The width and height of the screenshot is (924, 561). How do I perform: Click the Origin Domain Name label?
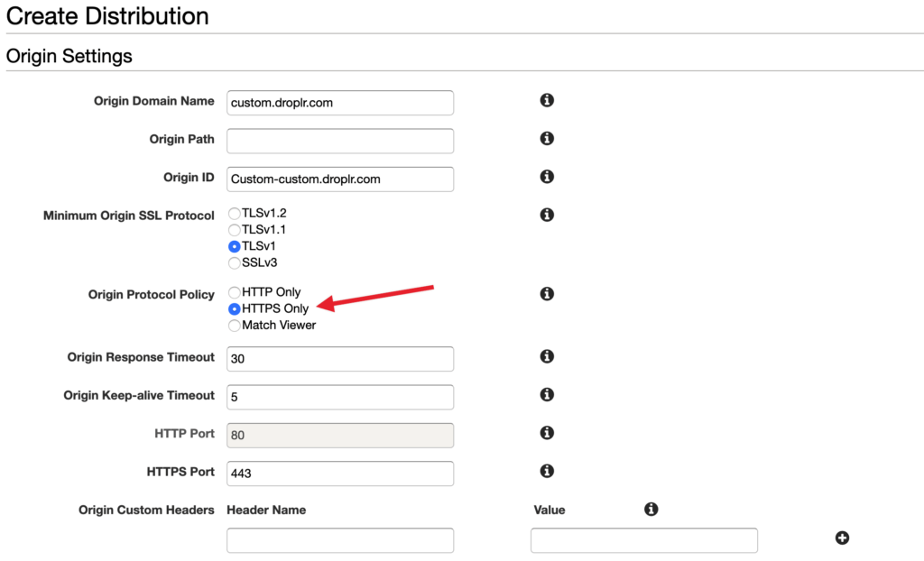point(153,101)
